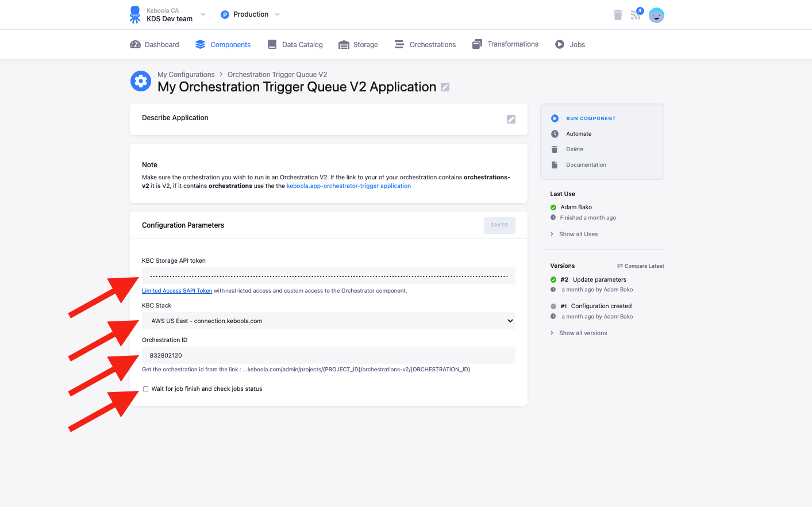Expand Show all Uses
This screenshot has height=507, width=812.
point(574,234)
